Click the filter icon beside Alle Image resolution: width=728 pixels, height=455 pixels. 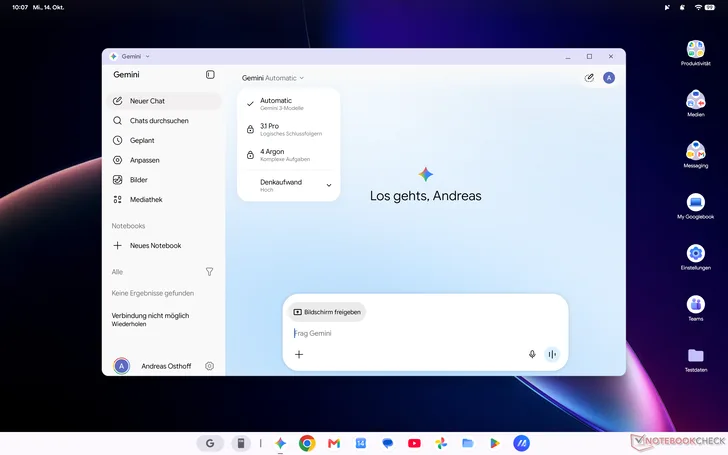click(x=209, y=272)
